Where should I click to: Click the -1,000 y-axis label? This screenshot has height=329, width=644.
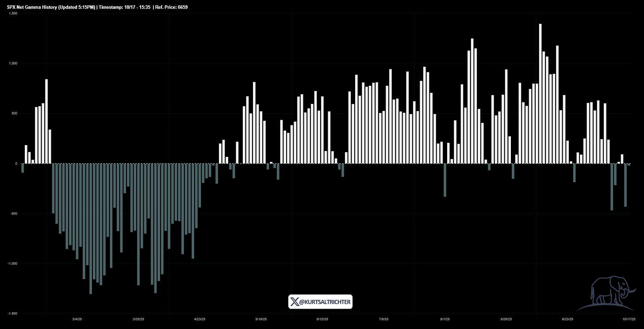(x=12, y=264)
